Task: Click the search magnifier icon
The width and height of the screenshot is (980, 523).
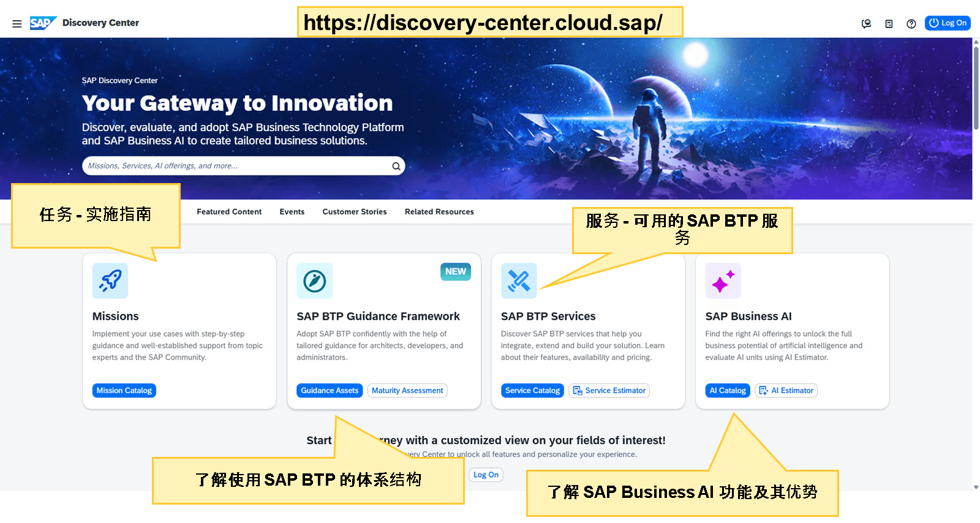Action: click(396, 166)
